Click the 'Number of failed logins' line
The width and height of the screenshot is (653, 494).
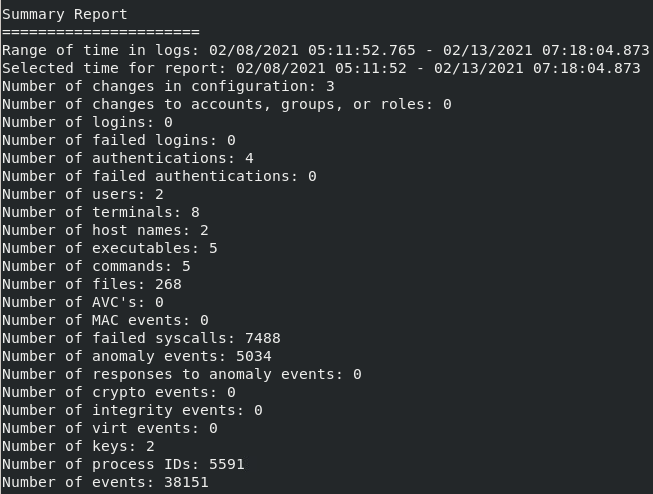119,140
